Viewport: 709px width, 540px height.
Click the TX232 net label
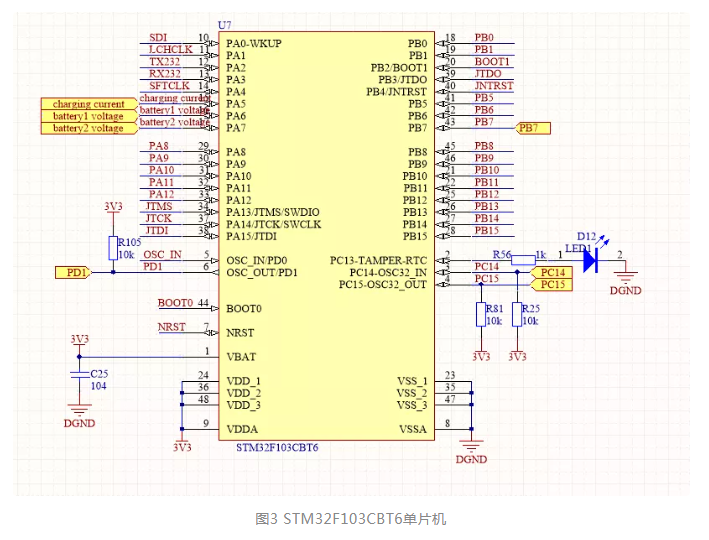point(165,62)
